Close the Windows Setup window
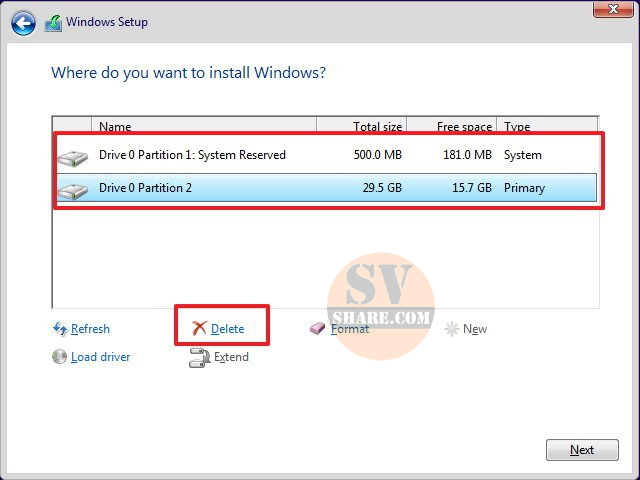 [x=613, y=9]
